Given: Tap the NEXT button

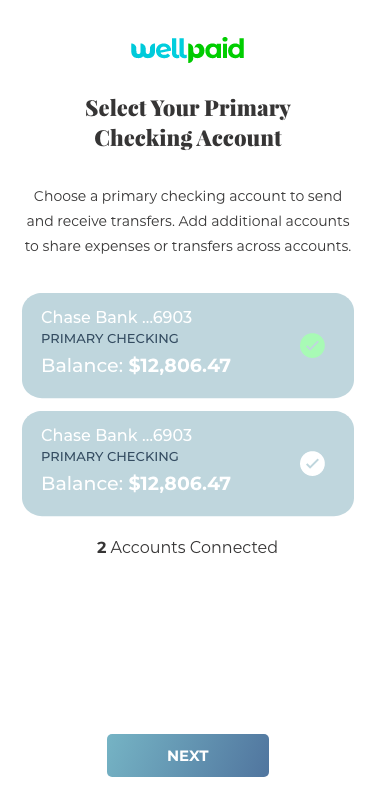Looking at the screenshot, I should [188, 756].
